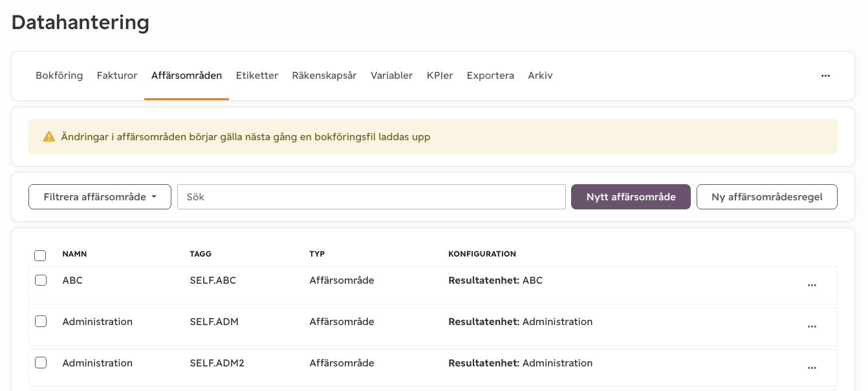Open the KPIer tab
This screenshot has width=868, height=391.
click(440, 76)
